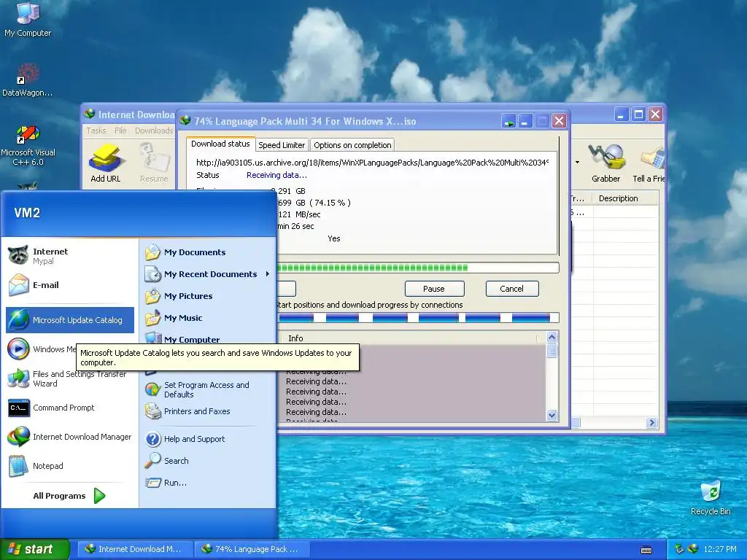
Task: Open Notepad from start menu
Action: point(70,466)
